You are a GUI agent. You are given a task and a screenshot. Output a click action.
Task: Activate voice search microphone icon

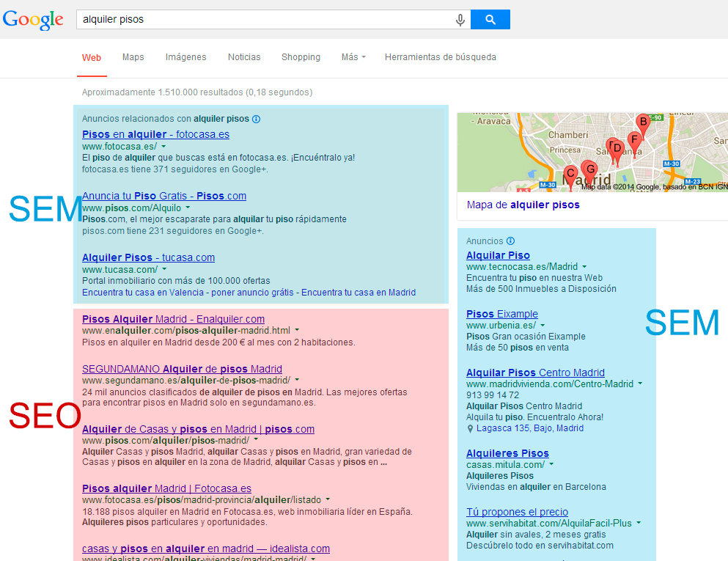[460, 20]
